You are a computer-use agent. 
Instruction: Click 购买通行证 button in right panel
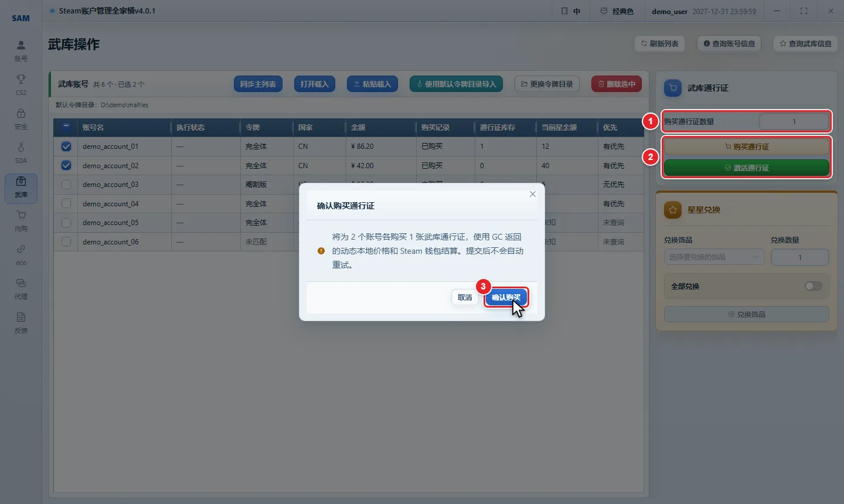click(747, 147)
